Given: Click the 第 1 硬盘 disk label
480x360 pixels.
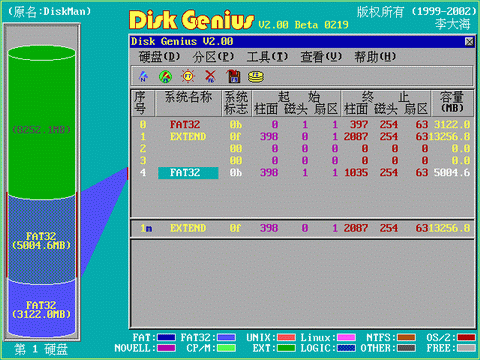Looking at the screenshot, I should 41,349.
